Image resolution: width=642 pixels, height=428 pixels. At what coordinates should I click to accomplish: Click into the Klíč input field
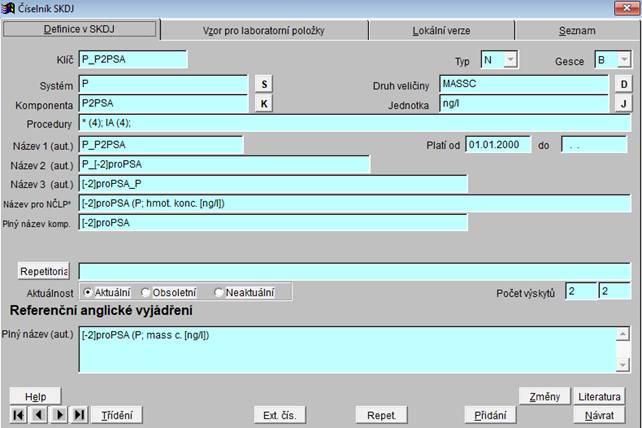click(132, 60)
